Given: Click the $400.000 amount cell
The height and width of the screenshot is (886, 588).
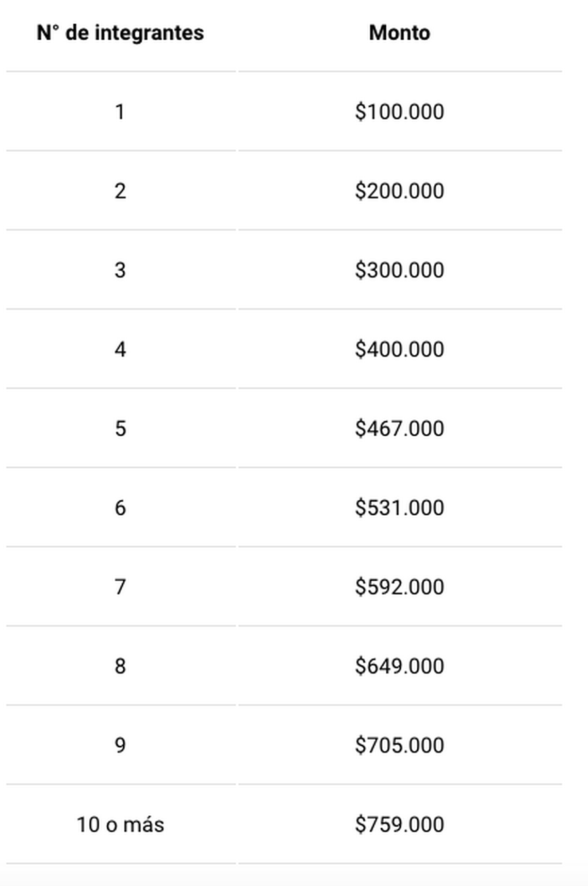Looking at the screenshot, I should point(400,350).
